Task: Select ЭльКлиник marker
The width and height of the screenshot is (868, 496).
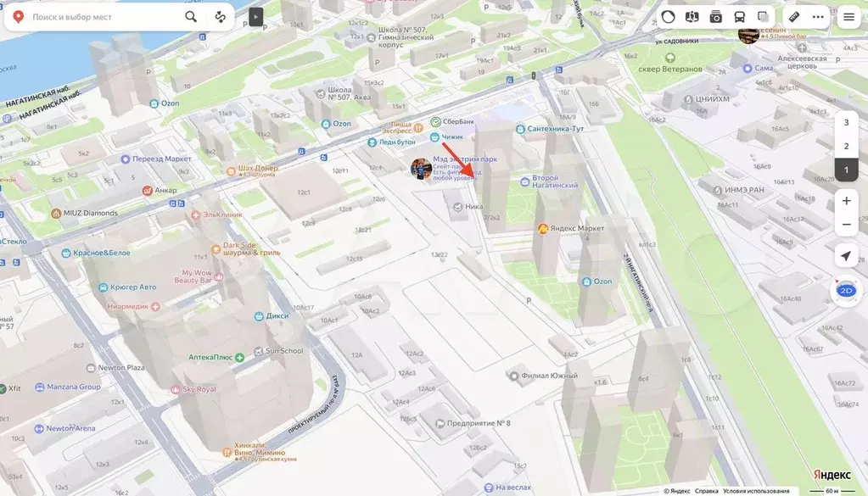Action: click(195, 215)
